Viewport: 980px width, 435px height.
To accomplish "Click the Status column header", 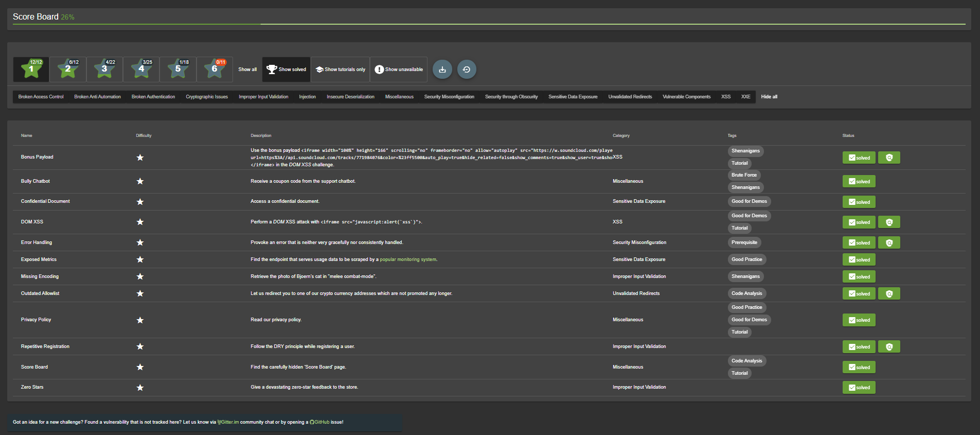I will pos(848,136).
